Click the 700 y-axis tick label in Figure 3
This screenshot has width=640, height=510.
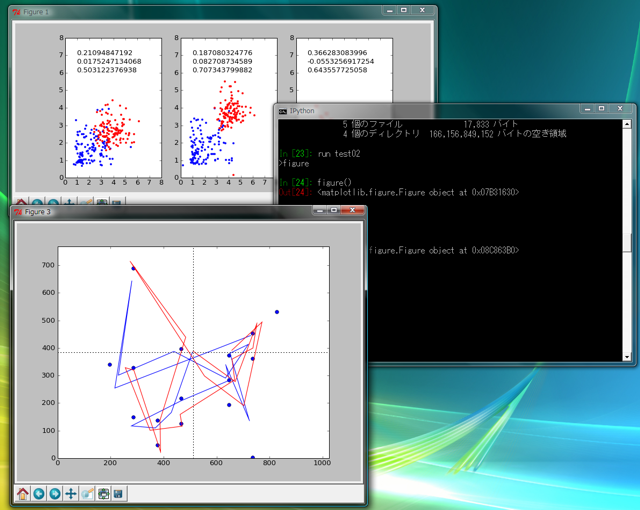coord(48,265)
